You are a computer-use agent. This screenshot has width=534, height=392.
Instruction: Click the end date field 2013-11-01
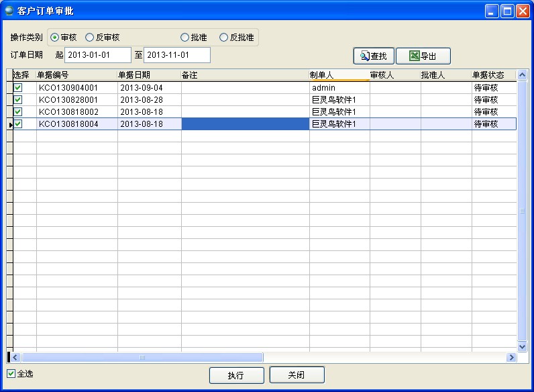point(176,55)
